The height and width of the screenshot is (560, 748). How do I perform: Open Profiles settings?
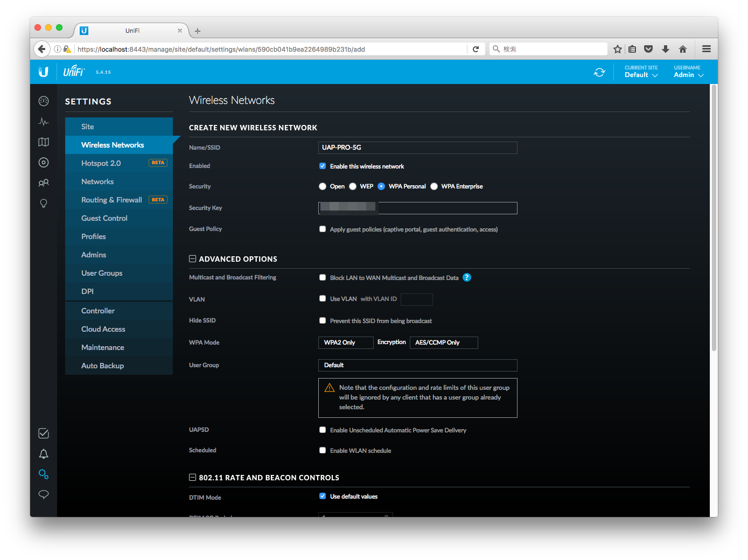tap(119, 236)
